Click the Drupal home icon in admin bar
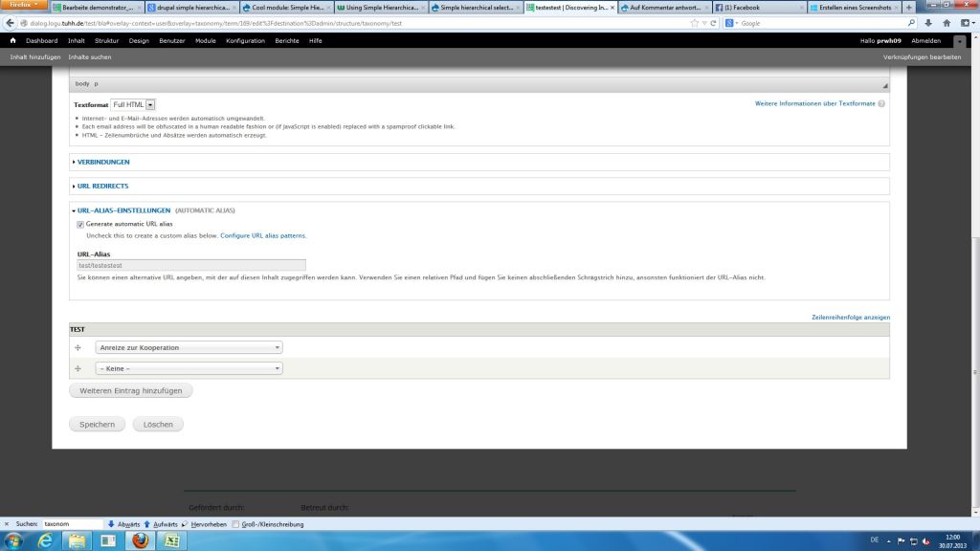Image resolution: width=980 pixels, height=551 pixels. point(12,41)
